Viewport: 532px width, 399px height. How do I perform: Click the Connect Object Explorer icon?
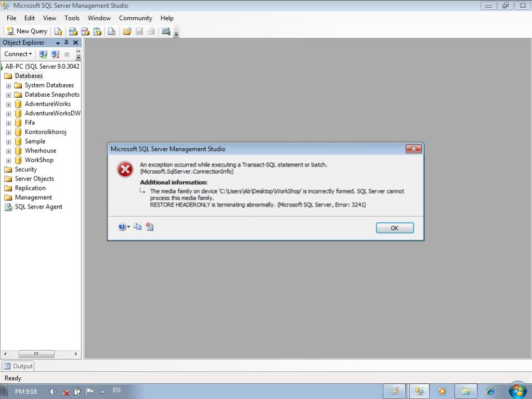coord(43,54)
